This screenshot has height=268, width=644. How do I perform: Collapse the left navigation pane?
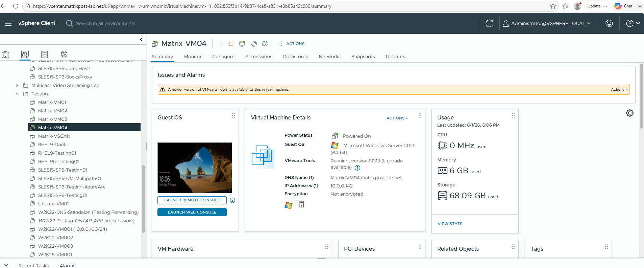click(141, 40)
